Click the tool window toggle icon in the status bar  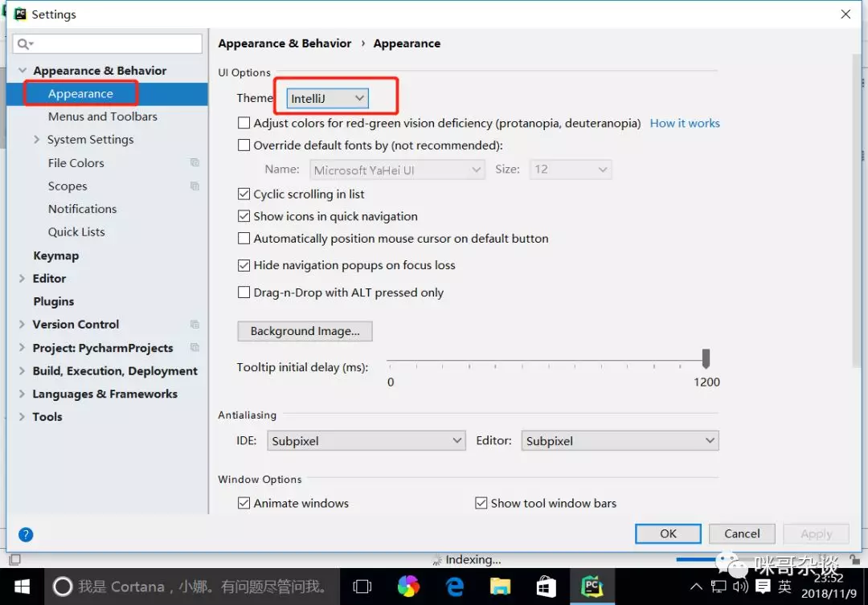click(15, 560)
